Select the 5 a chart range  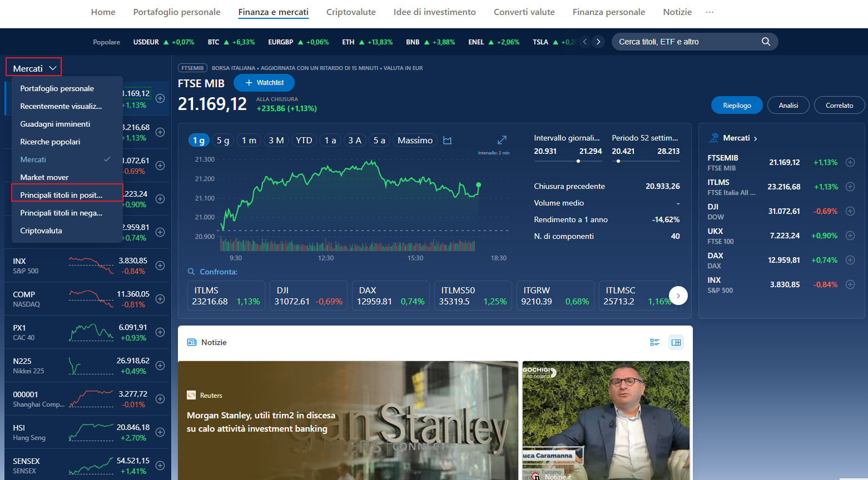coord(379,141)
